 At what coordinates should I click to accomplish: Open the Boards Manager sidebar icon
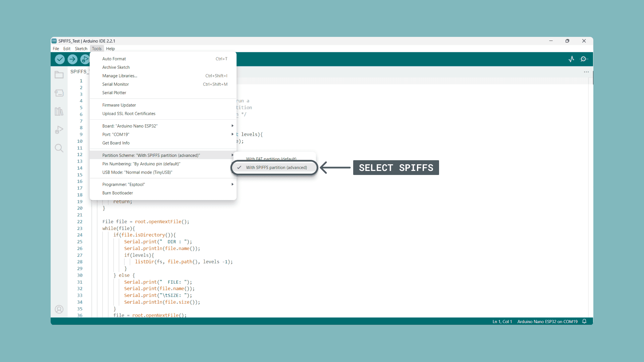point(59,93)
